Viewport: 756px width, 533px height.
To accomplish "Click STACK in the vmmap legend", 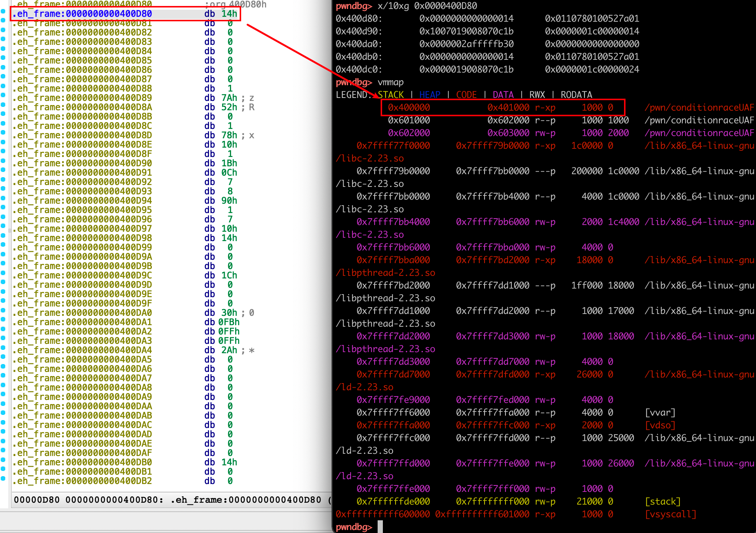I will pyautogui.click(x=391, y=95).
